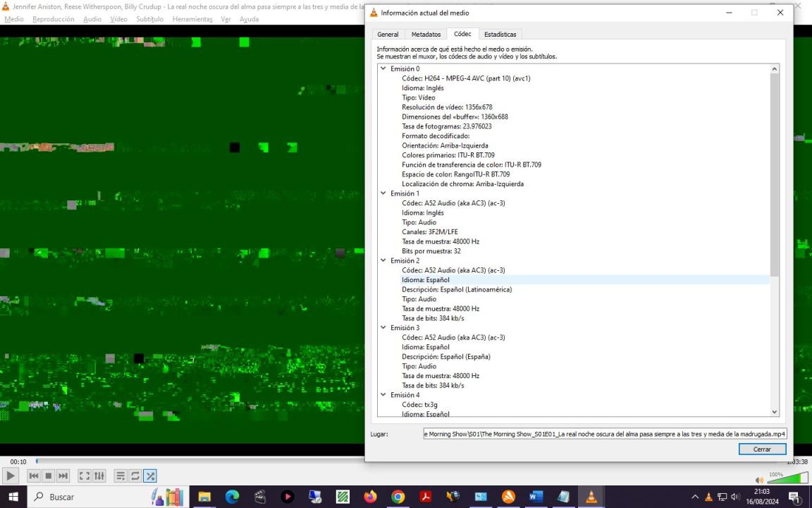
Task: Show hidden system tray icons
Action: point(695,497)
